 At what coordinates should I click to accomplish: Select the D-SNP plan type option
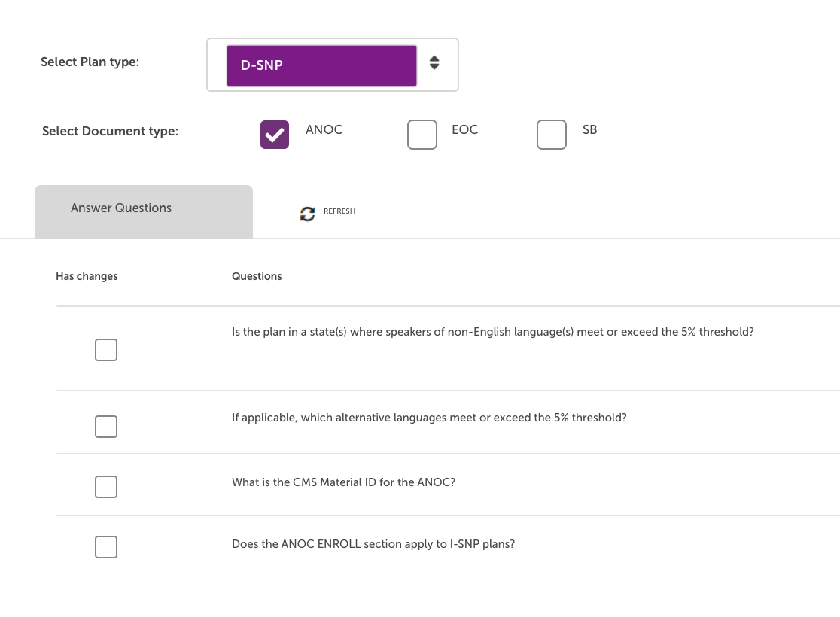tap(321, 65)
